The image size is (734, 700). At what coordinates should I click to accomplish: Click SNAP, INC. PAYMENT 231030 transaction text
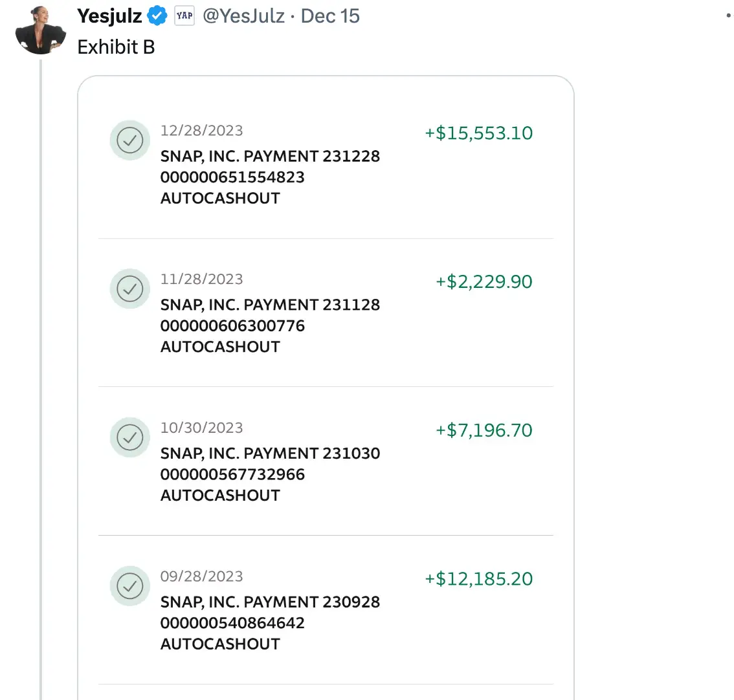[270, 454]
